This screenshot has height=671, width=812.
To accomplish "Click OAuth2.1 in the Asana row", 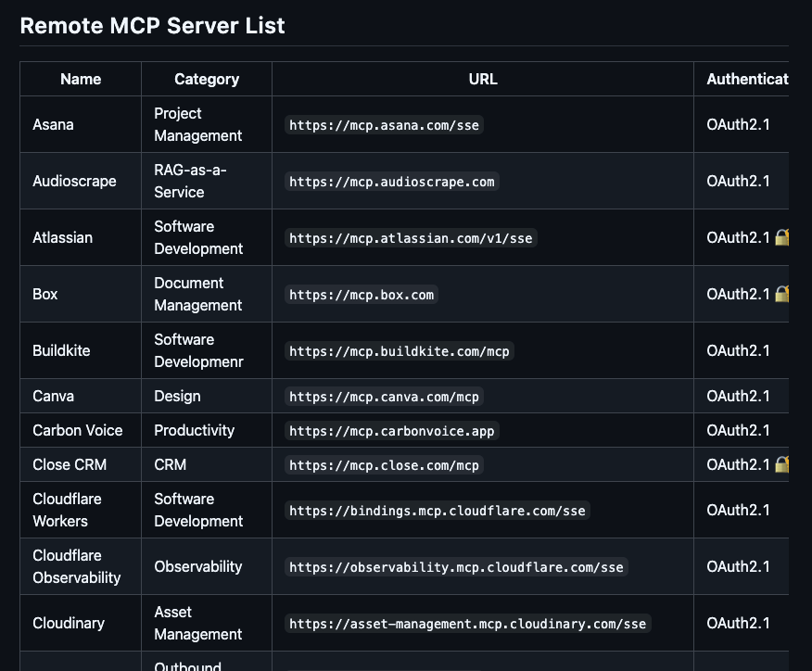I will tap(738, 124).
